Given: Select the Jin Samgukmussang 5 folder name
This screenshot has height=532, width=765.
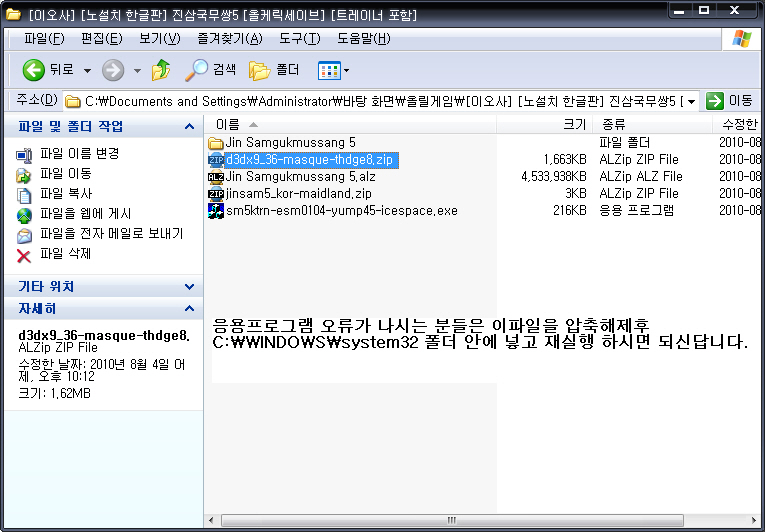Looking at the screenshot, I should pos(290,143).
